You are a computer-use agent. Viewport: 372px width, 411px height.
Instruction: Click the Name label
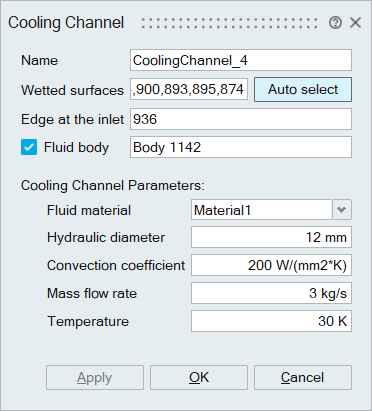coord(39,61)
